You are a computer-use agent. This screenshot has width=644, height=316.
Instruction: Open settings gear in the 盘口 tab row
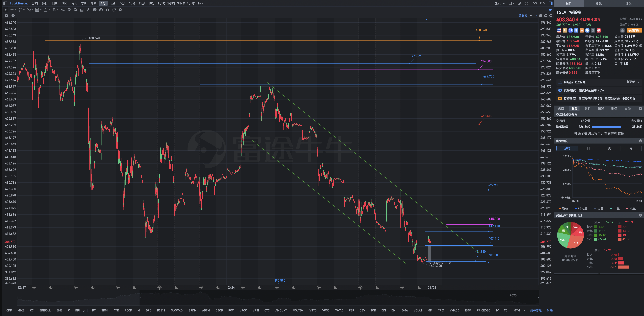640,109
